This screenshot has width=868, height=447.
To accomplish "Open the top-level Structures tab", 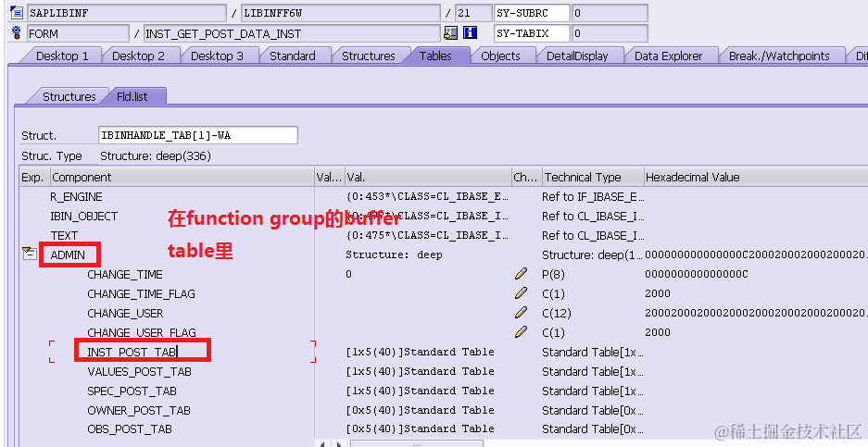I will (x=368, y=56).
